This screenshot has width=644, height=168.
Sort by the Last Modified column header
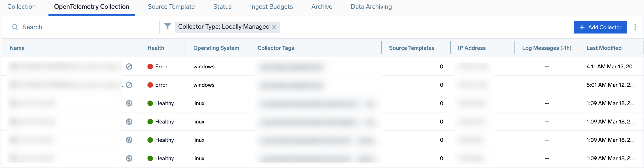[604, 48]
